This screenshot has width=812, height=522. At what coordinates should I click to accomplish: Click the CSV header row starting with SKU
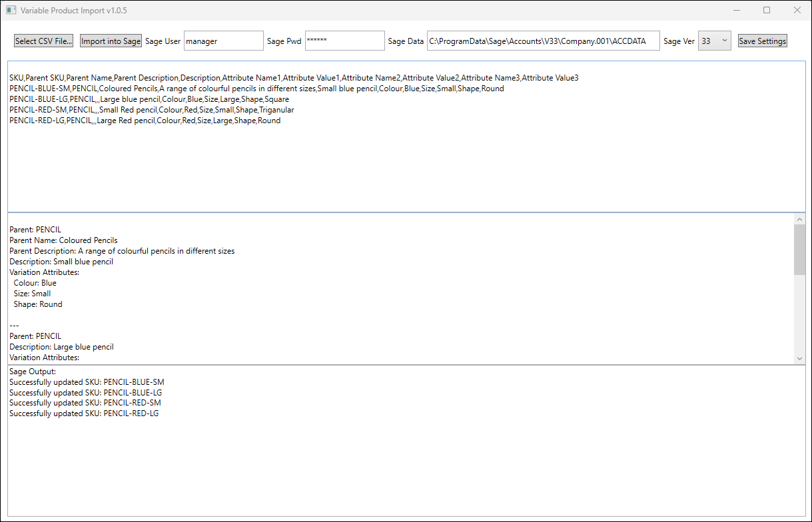[x=294, y=78]
